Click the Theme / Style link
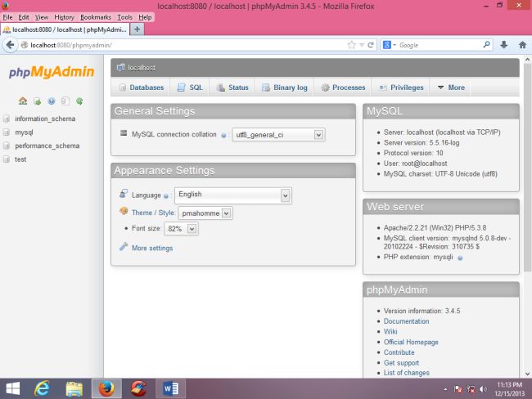532x399 pixels. tap(153, 213)
